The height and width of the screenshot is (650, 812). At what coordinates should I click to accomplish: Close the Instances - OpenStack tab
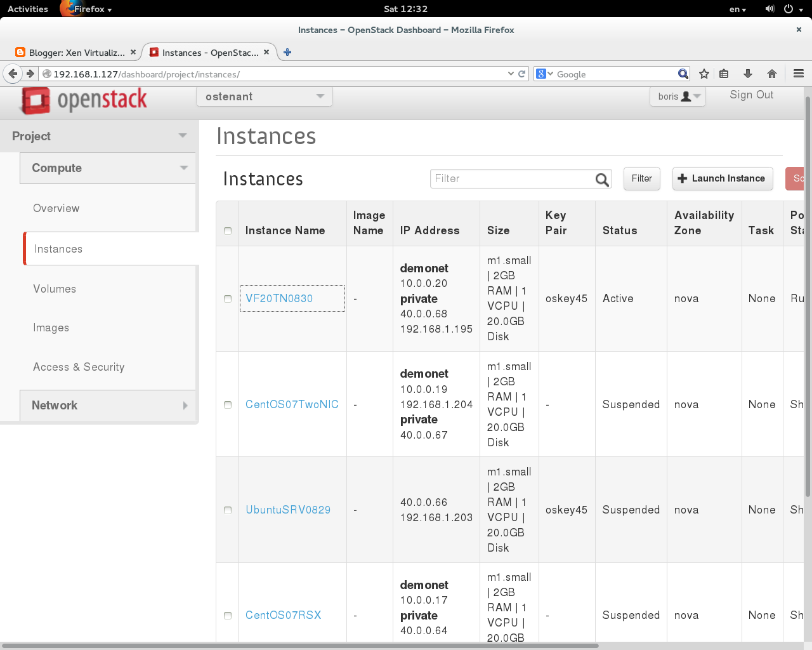(266, 53)
